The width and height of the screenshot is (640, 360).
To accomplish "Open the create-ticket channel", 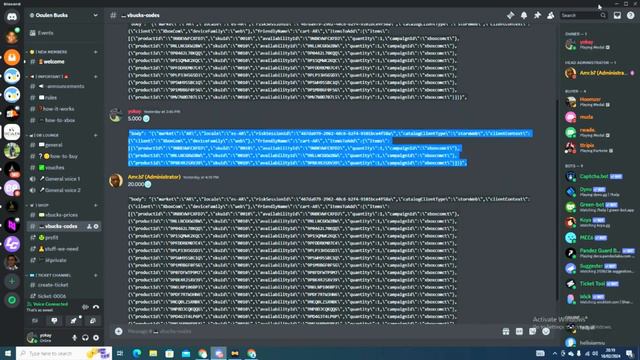I will (x=63, y=285).
